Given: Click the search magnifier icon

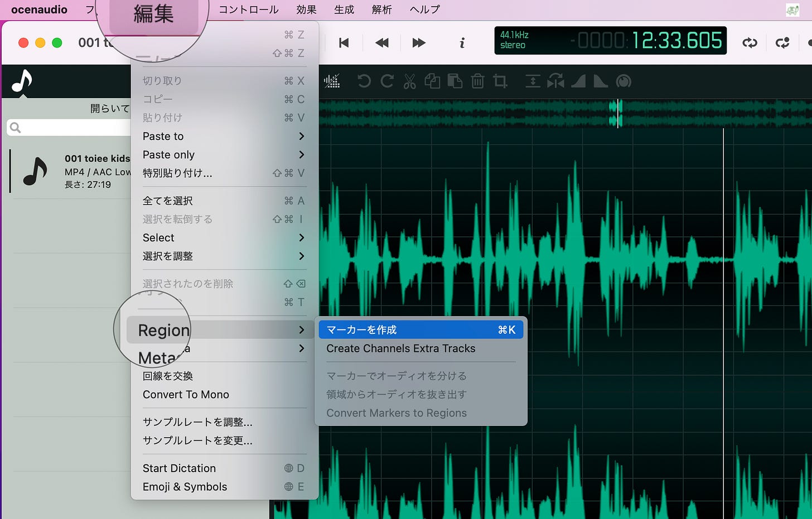Looking at the screenshot, I should pyautogui.click(x=16, y=128).
